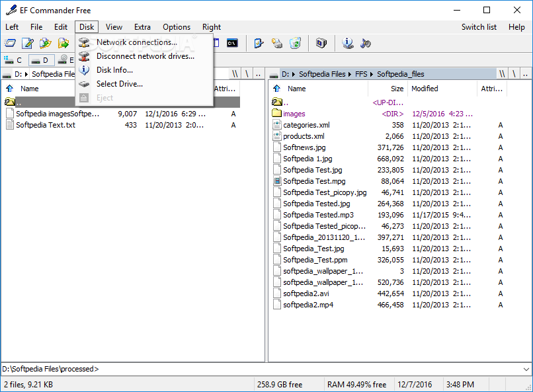The height and width of the screenshot is (392, 533).
Task: Click the View file toolbar icon
Action: click(10, 43)
